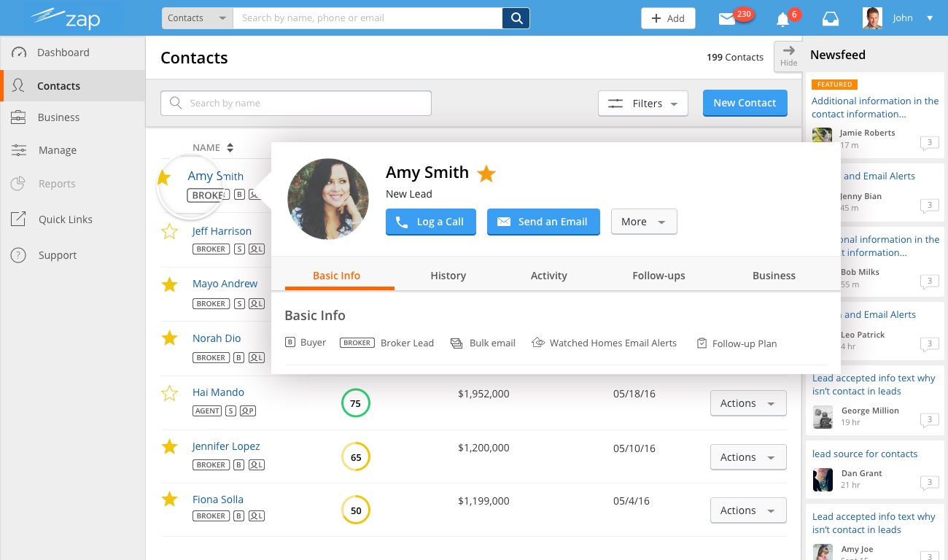This screenshot has height=560, width=948.
Task: Click the score circle showing 50
Action: [x=356, y=510]
